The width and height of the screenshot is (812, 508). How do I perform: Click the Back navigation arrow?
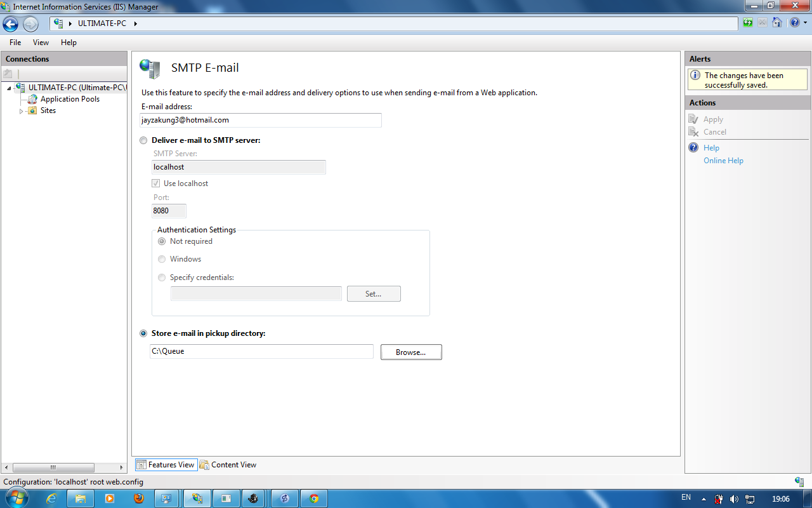tap(11, 24)
